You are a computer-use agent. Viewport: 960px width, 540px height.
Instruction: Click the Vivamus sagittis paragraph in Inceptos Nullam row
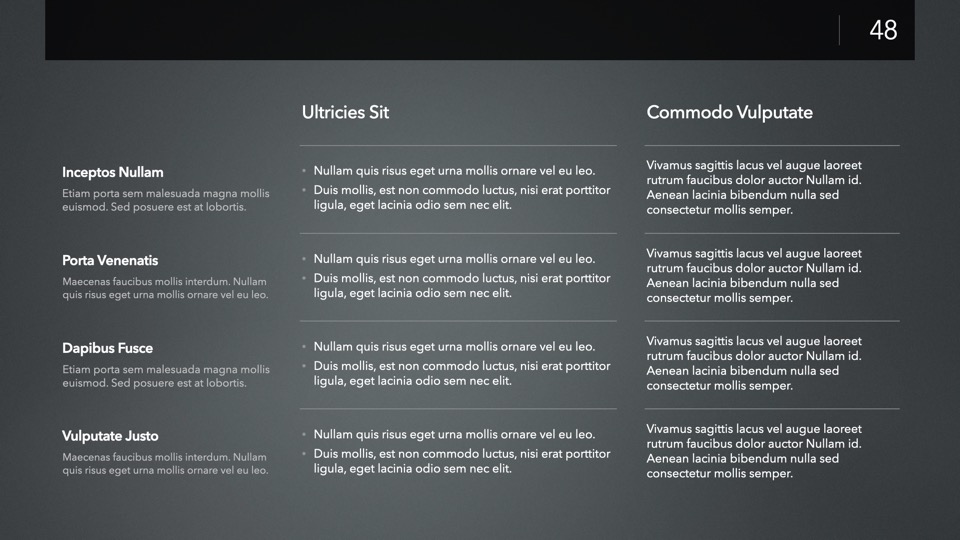tap(754, 187)
